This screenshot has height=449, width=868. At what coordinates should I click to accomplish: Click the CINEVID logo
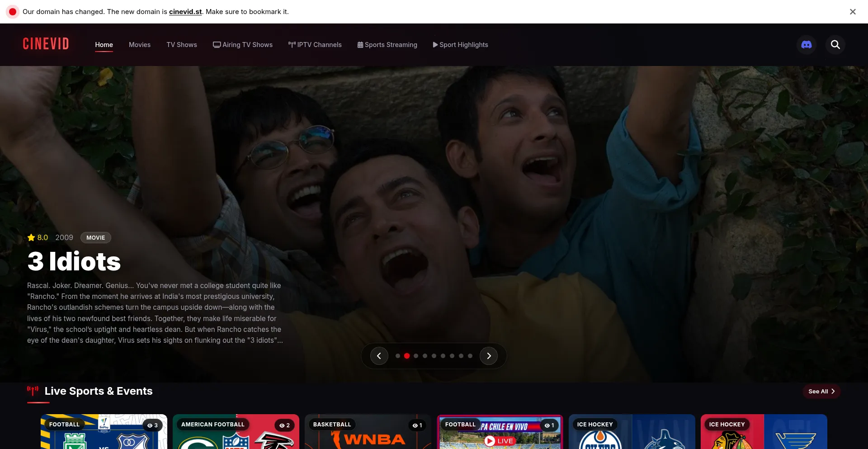pyautogui.click(x=46, y=44)
